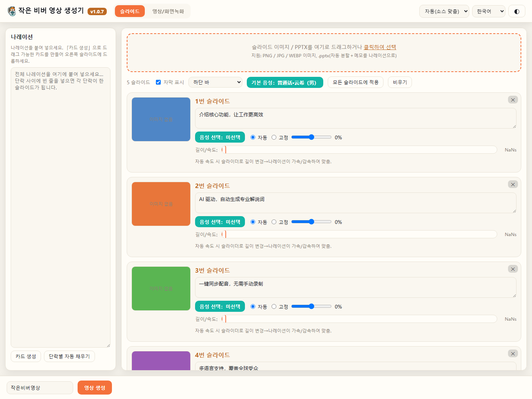Click the 카드 생성 button

pos(26,357)
